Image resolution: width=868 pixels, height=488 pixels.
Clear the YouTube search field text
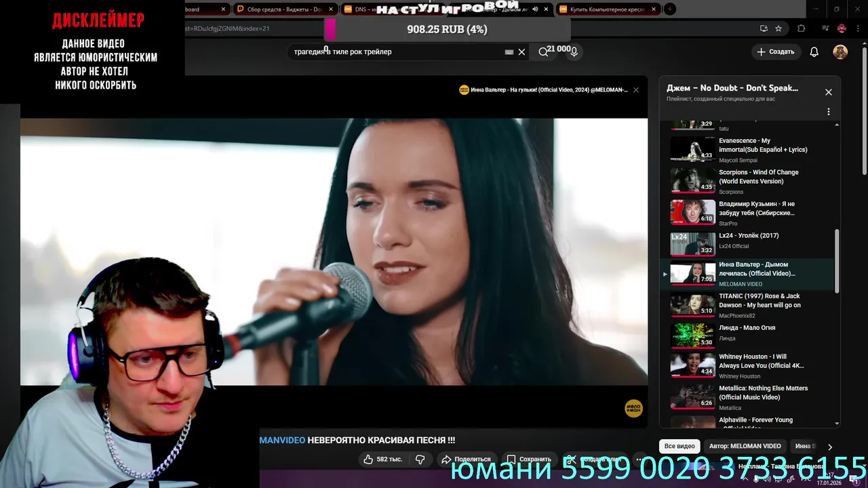click(x=521, y=52)
